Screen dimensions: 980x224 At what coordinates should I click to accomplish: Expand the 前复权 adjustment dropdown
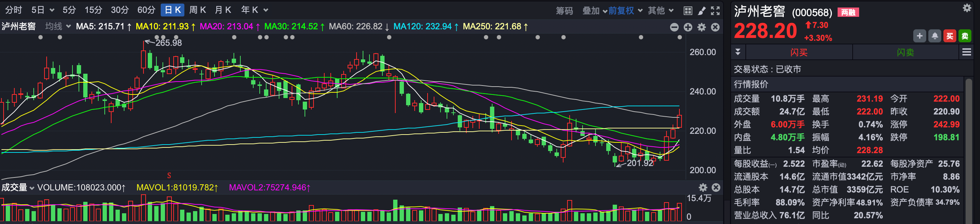click(x=626, y=11)
